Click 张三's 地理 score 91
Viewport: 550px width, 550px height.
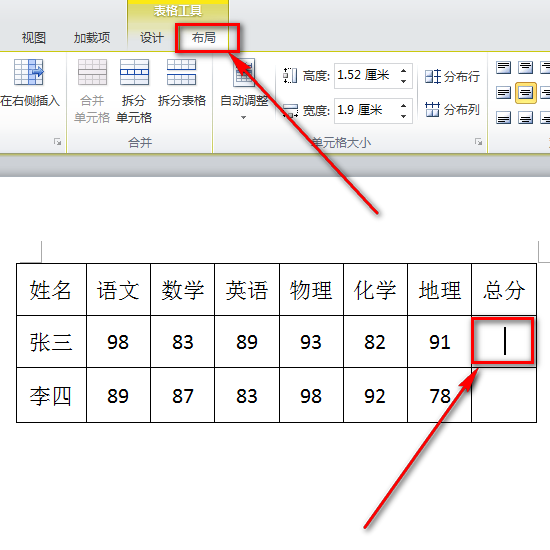440,342
